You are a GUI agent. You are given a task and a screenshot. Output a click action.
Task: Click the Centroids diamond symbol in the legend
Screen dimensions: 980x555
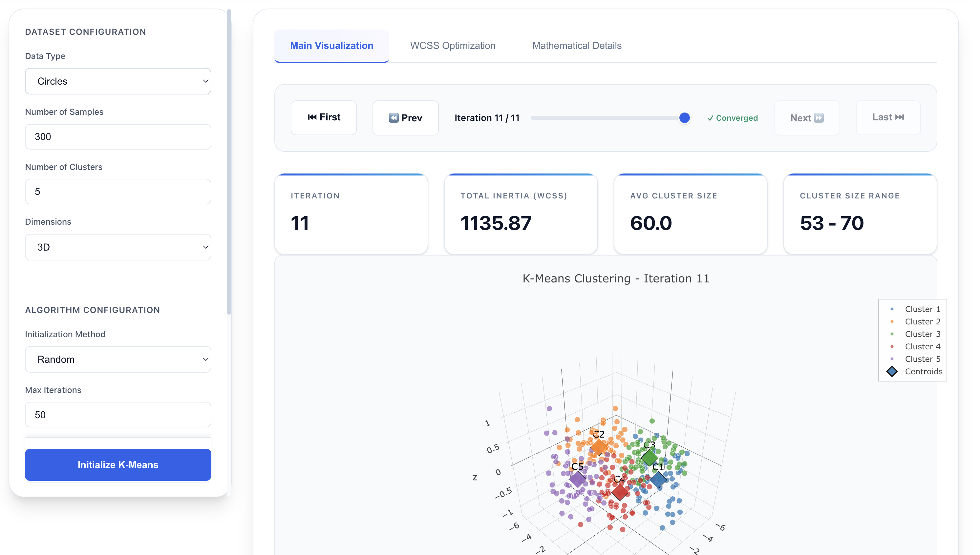892,371
